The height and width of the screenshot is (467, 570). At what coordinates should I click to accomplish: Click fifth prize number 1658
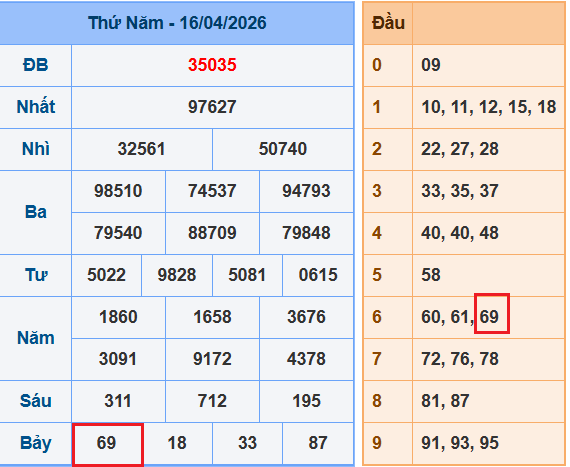click(x=212, y=317)
